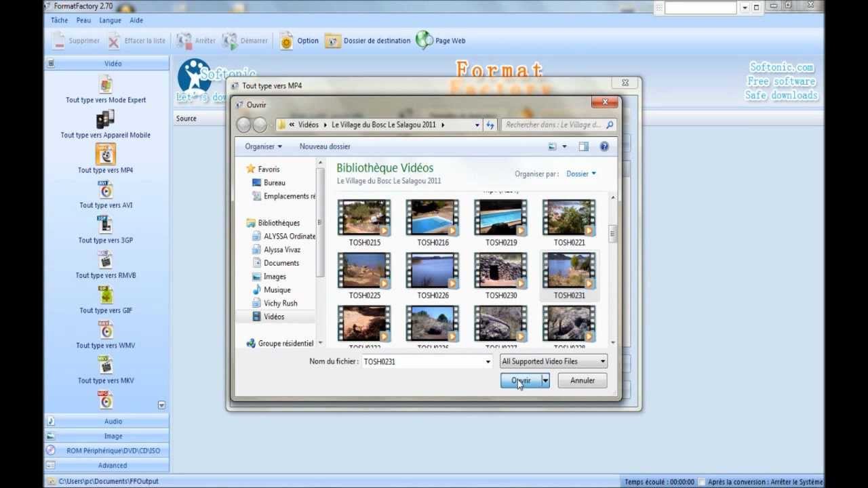Image resolution: width=868 pixels, height=488 pixels.
Task: Open the Vidéos library in sidebar
Action: (275, 317)
